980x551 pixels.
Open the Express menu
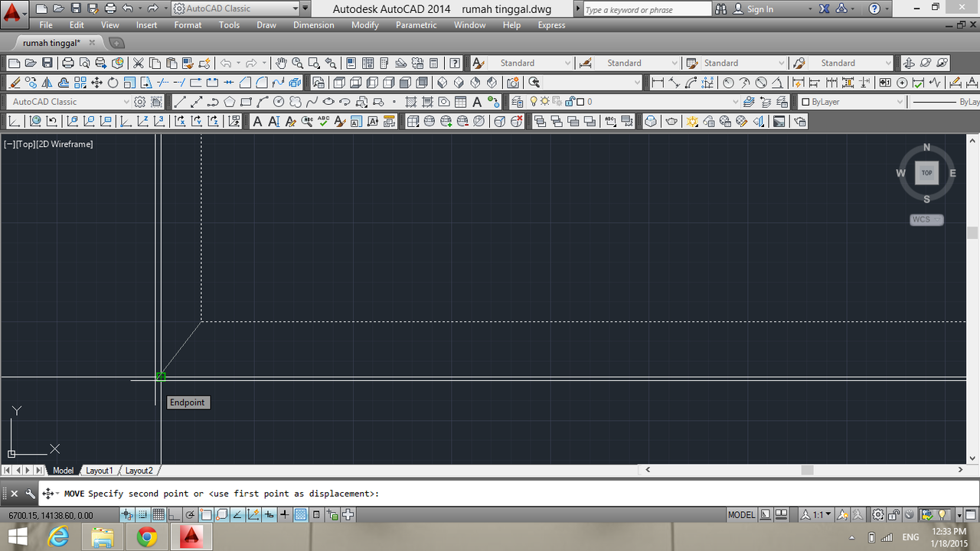551,25
